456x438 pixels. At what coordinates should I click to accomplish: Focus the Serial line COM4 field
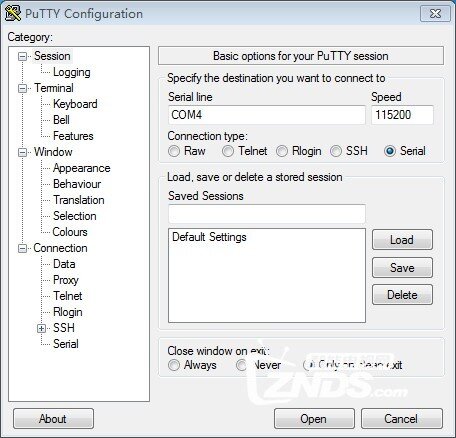[267, 115]
